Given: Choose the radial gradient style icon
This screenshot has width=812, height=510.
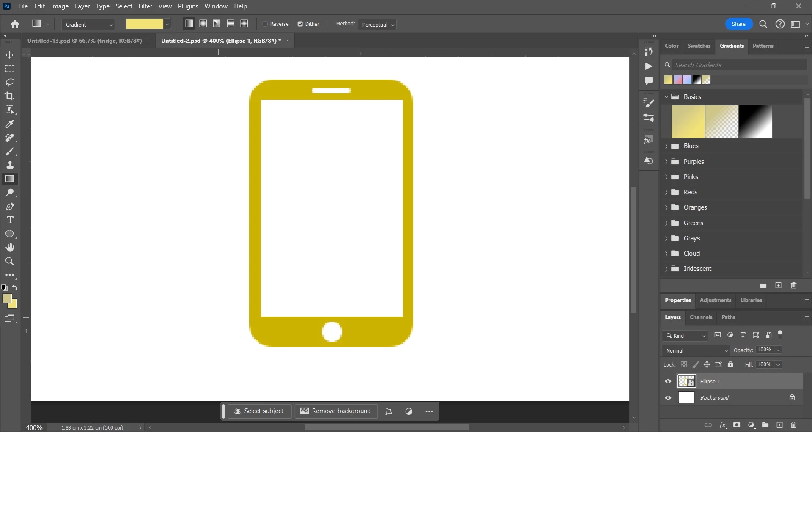Looking at the screenshot, I should tap(203, 24).
